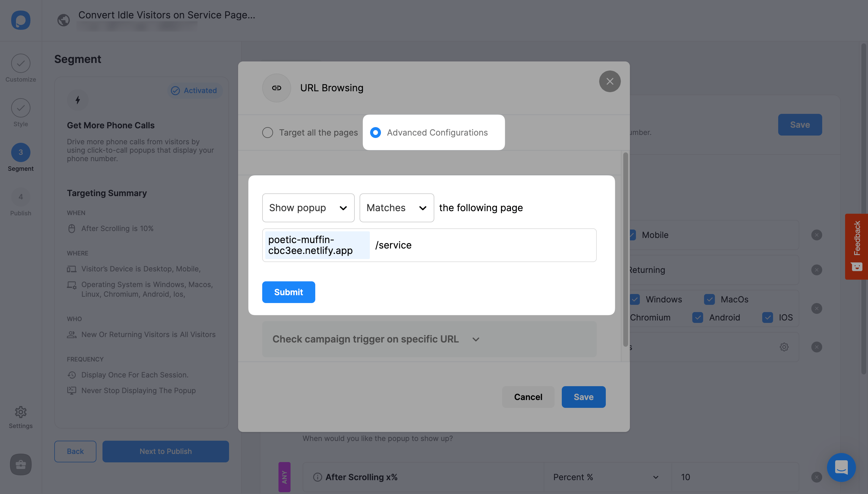Click the dialog's vertical scrollbar
This screenshot has height=494, width=868.
click(x=625, y=249)
